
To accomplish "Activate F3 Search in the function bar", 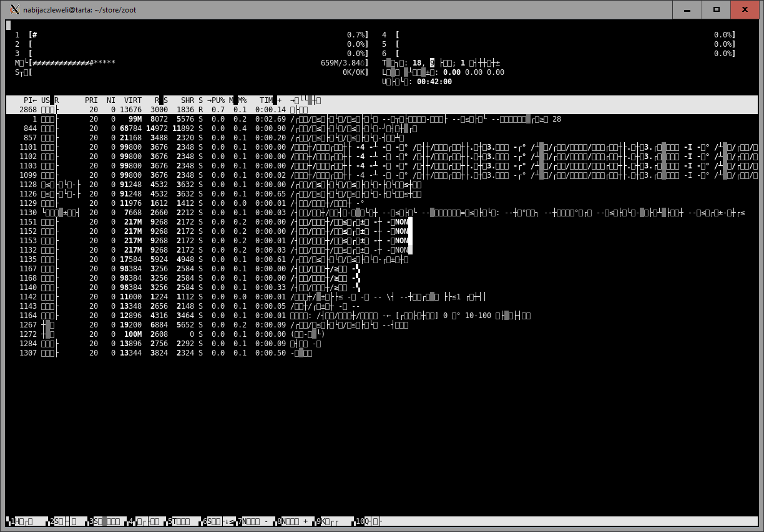I will click(107, 521).
